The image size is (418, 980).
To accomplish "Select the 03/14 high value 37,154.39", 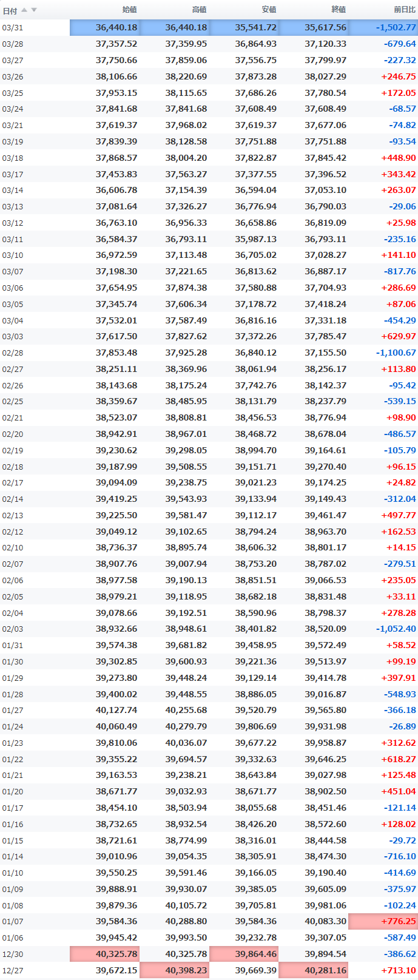I will tap(186, 190).
